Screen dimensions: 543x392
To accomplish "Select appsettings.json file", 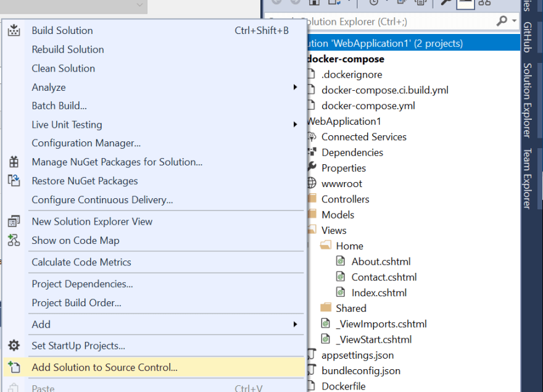I will click(357, 355).
